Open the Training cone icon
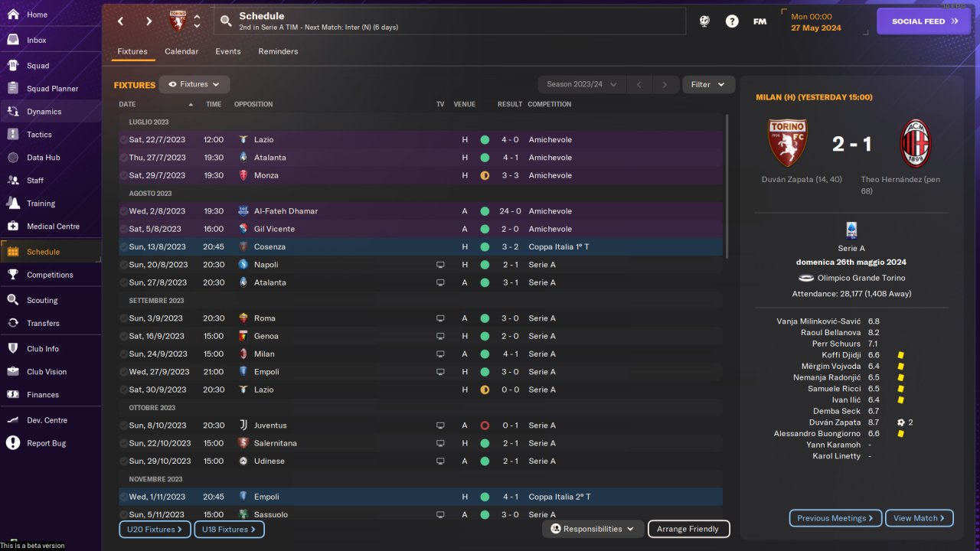This screenshot has height=551, width=980. click(12, 203)
